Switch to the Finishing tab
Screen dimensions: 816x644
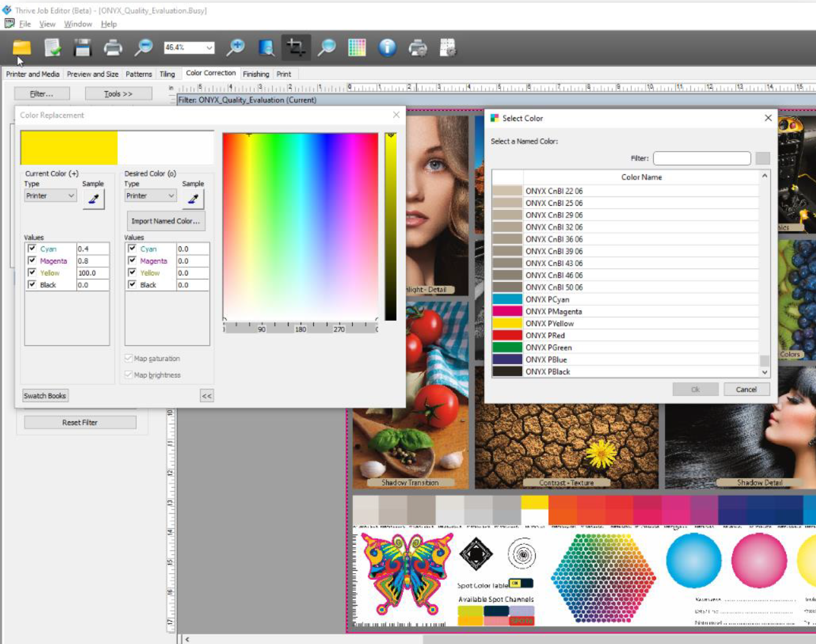[x=256, y=74]
